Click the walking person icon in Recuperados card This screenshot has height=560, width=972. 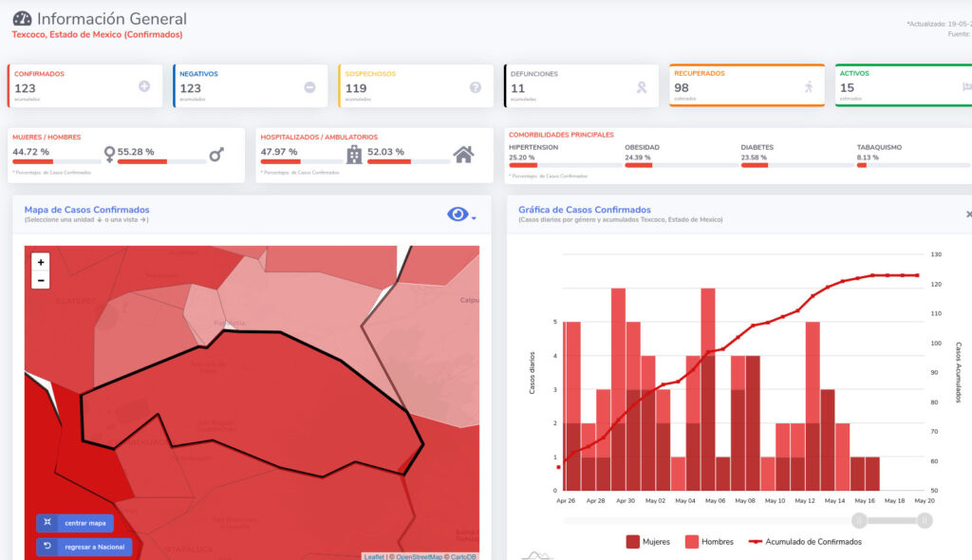point(808,86)
